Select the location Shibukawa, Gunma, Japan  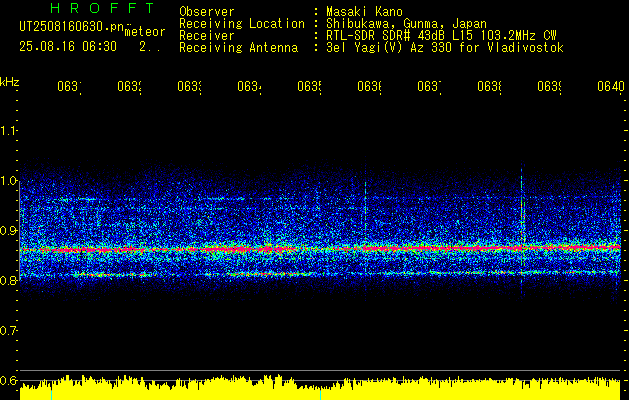pos(406,24)
